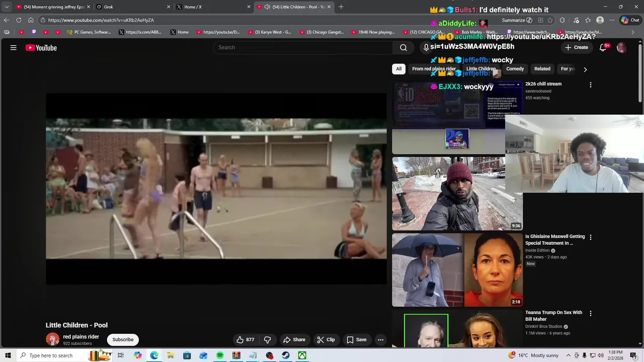Open the Copilot Chat button
644x362 pixels.
pyautogui.click(x=630, y=20)
